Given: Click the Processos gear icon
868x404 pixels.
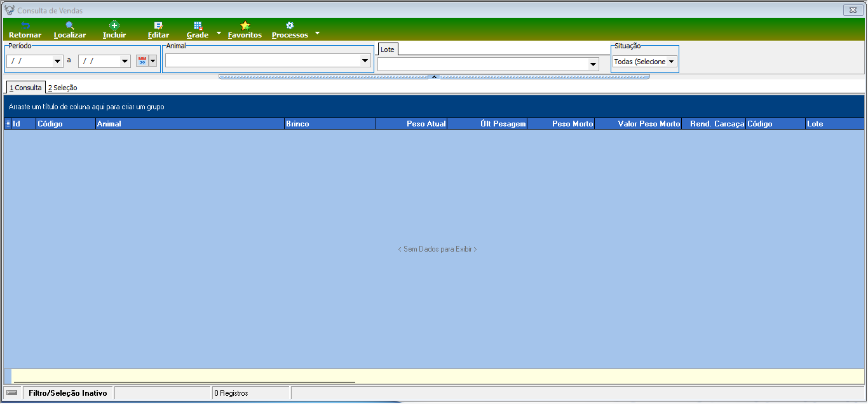Looking at the screenshot, I should tap(290, 25).
